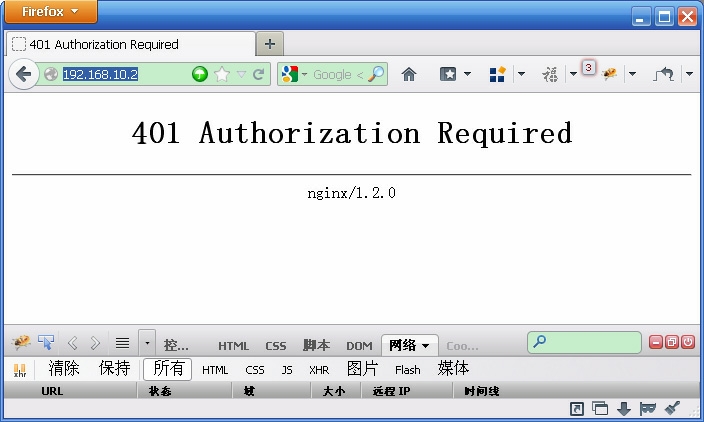The width and height of the screenshot is (704, 422).
Task: Toggle the 保持 persist option
Action: (x=114, y=369)
